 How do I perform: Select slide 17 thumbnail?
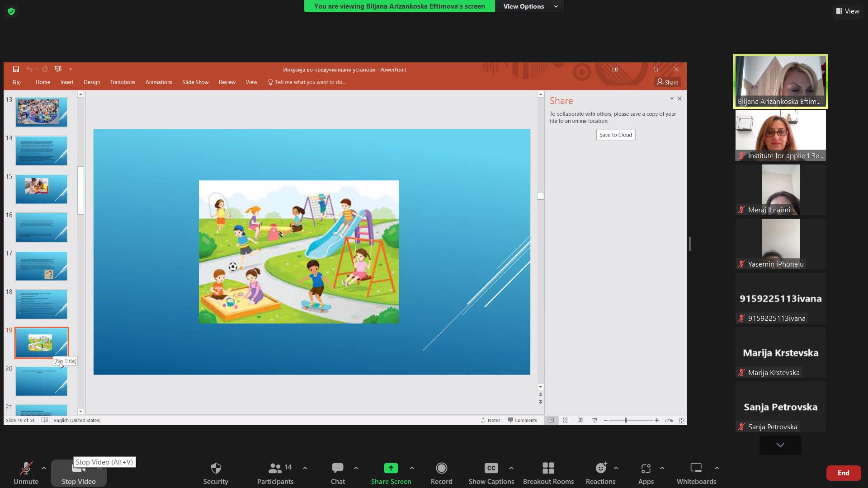tap(42, 266)
